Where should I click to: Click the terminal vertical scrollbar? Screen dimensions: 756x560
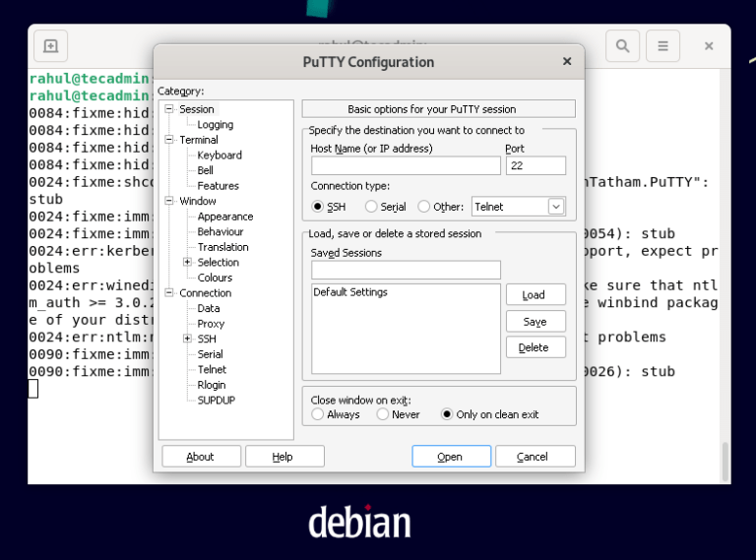(724, 461)
